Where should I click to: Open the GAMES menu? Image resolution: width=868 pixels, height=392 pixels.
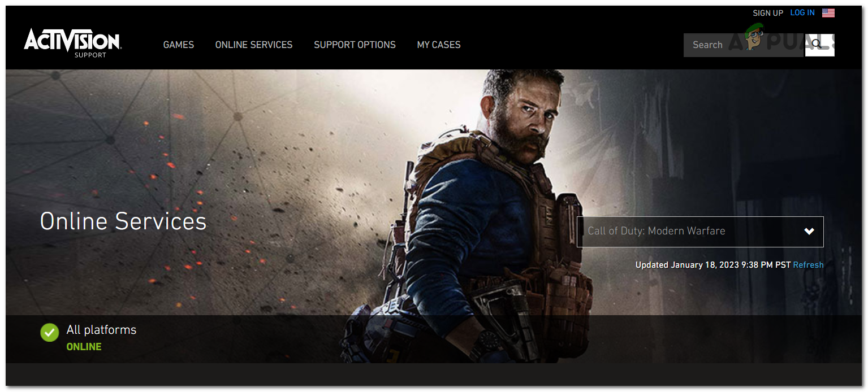(x=178, y=45)
